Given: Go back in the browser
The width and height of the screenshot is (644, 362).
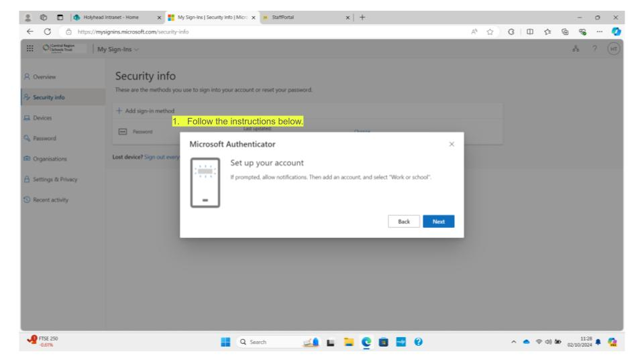Looking at the screenshot, I should (x=30, y=32).
